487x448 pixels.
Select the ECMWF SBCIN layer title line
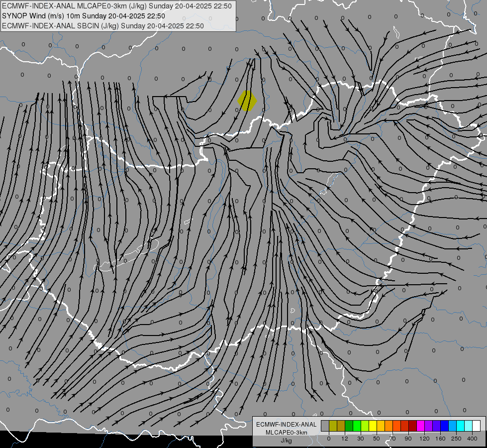(103, 26)
